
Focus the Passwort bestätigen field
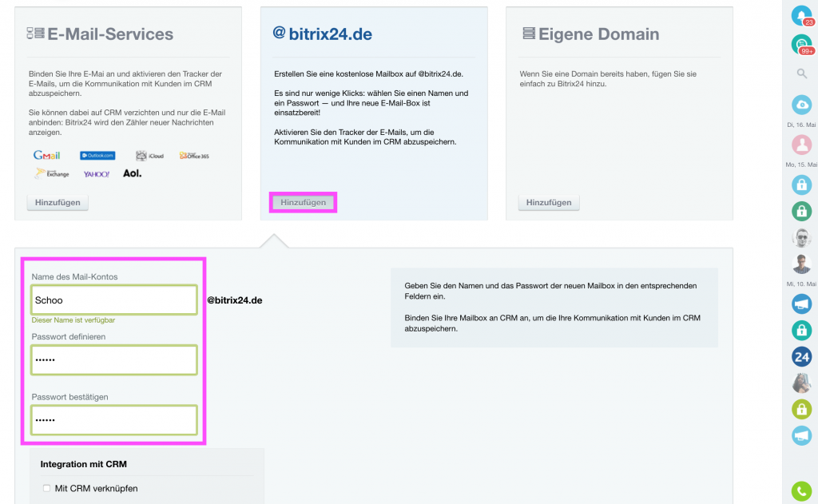tap(114, 420)
